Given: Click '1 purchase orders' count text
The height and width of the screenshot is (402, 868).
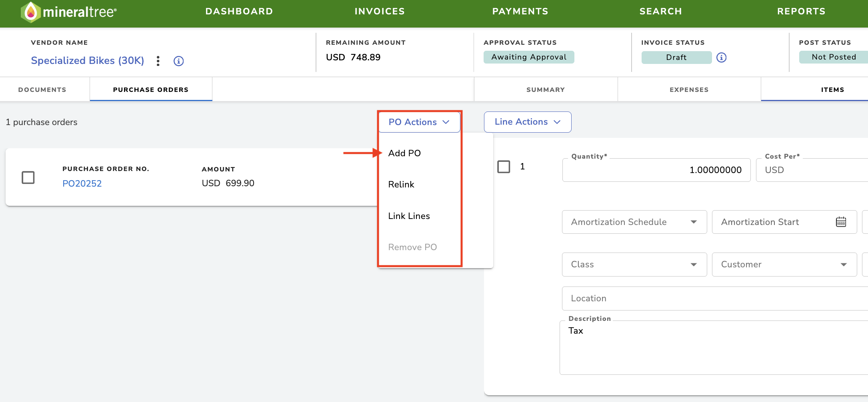Looking at the screenshot, I should pos(42,122).
